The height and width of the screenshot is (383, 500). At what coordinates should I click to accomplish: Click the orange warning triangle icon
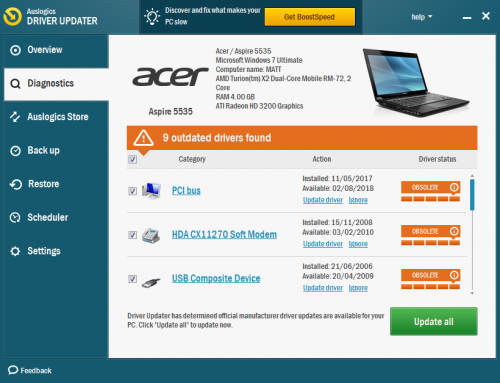pyautogui.click(x=143, y=138)
